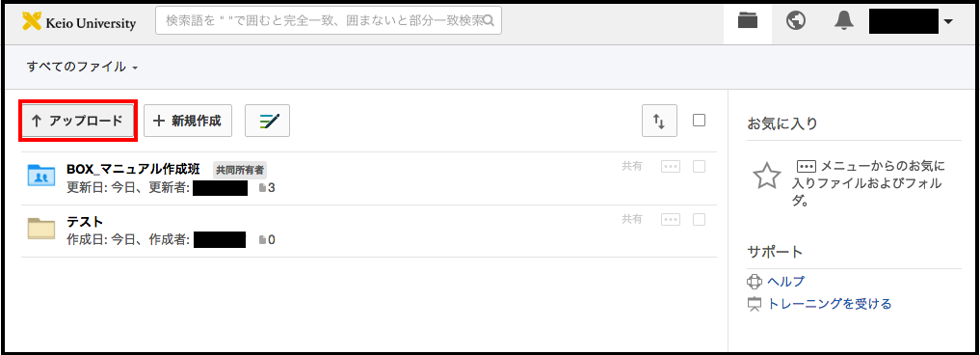Image resolution: width=980 pixels, height=355 pixels.
Task: Open the トレーニングを受ける link
Action: pyautogui.click(x=830, y=304)
